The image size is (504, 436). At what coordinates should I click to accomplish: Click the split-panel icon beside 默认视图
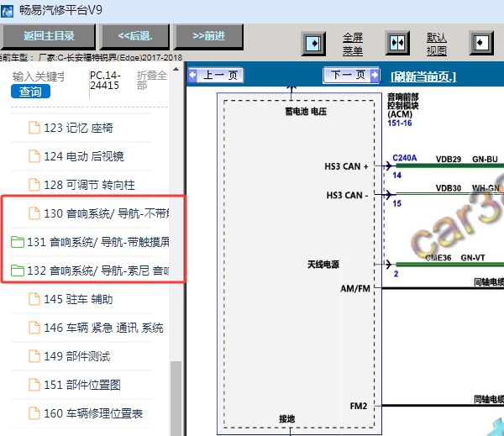point(397,43)
